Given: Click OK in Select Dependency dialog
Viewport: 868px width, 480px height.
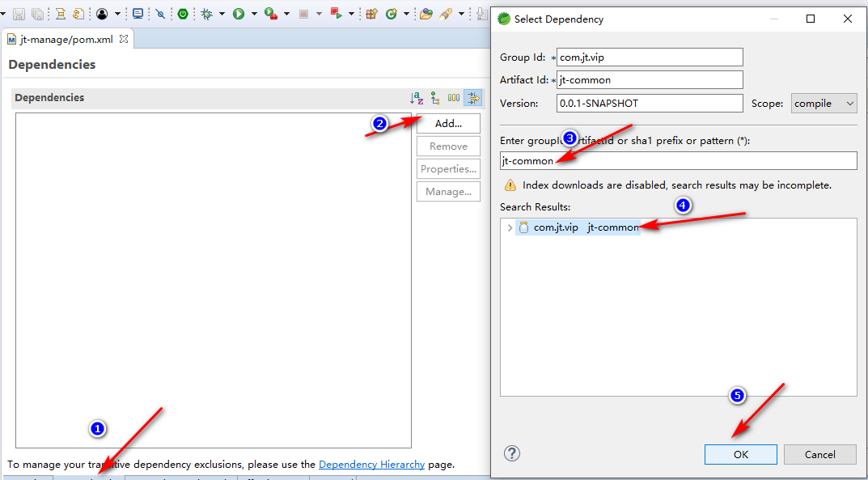Looking at the screenshot, I should (741, 455).
